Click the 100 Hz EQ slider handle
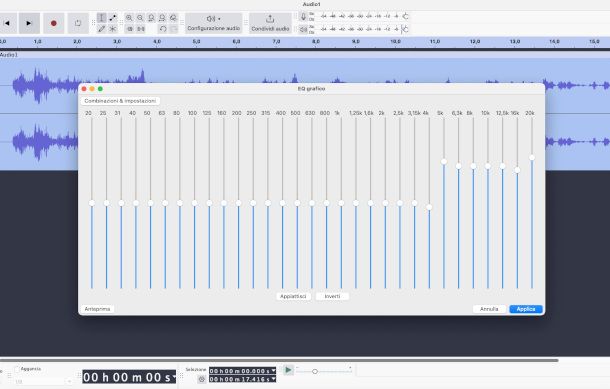The image size is (610, 389). tap(195, 203)
